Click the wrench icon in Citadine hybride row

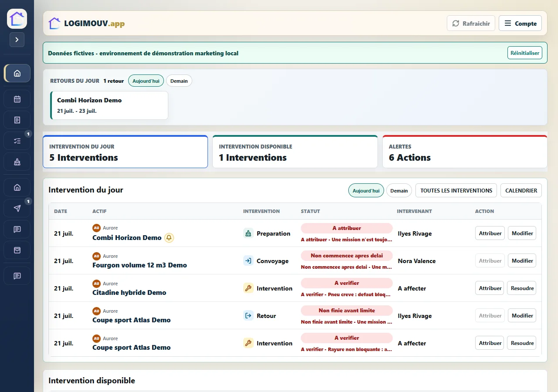pos(248,288)
